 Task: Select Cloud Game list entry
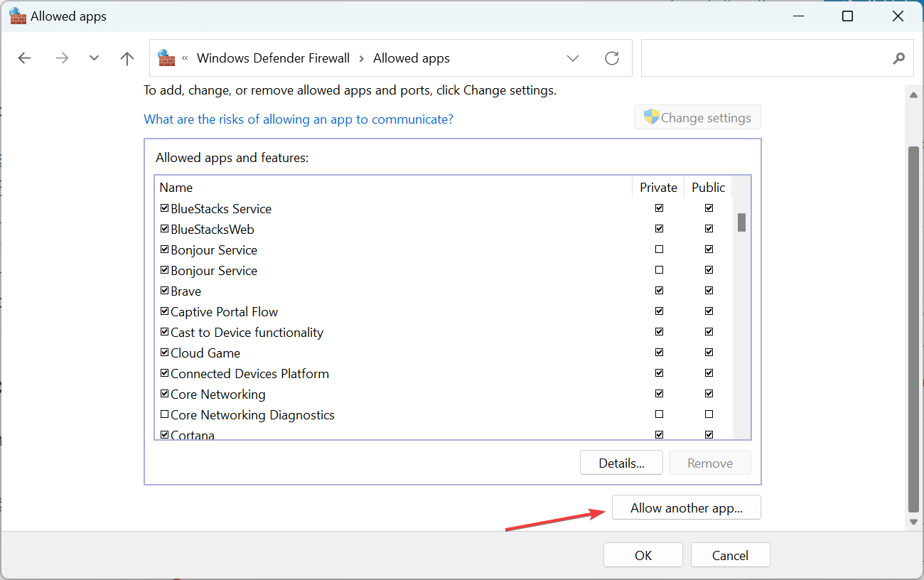(205, 353)
